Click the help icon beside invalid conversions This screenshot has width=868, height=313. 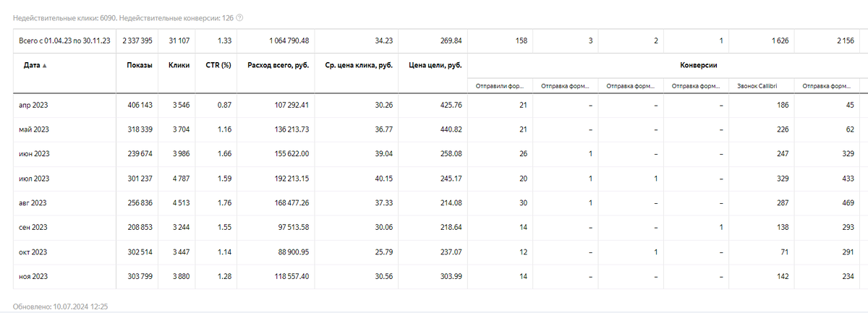(239, 17)
